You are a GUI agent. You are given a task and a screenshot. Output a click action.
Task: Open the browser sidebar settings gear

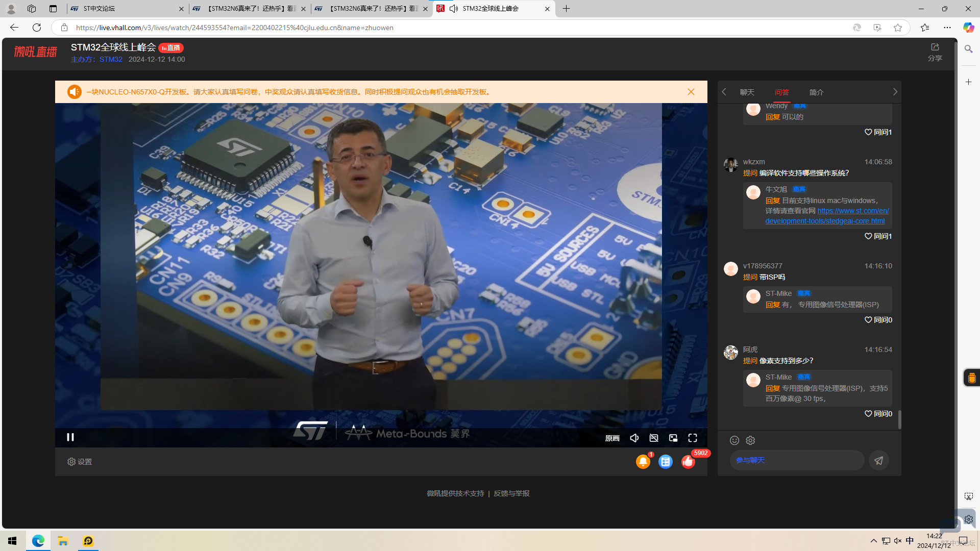pos(969,519)
